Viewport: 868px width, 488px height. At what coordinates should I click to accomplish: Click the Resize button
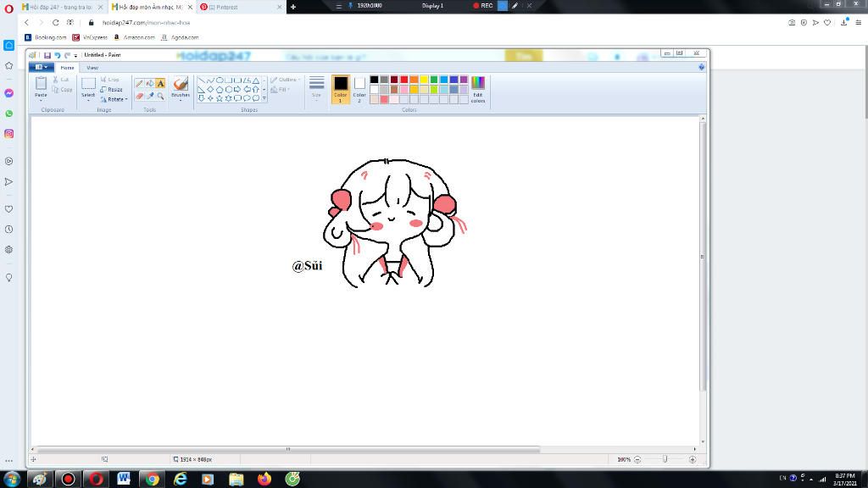pyautogui.click(x=112, y=90)
